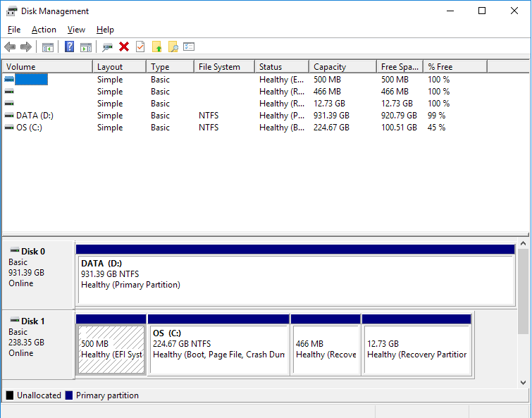Select the DATA (D:) partition block on Disk 0

click(295, 275)
